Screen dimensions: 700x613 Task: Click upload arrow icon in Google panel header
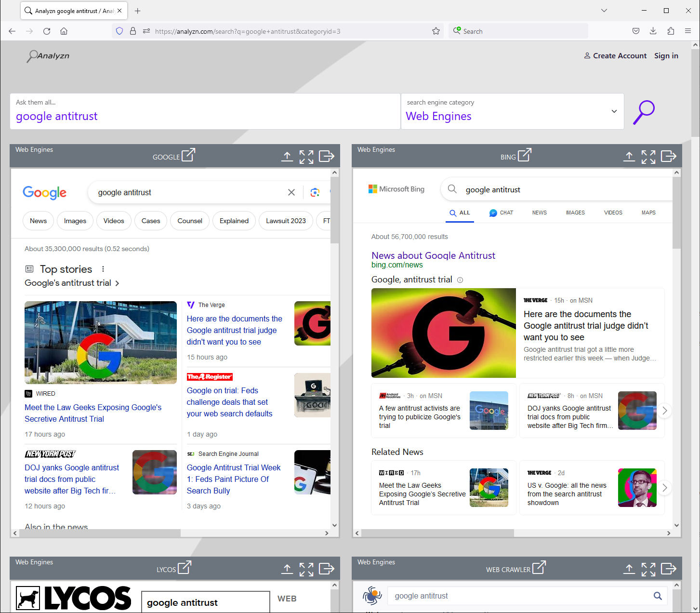(287, 156)
